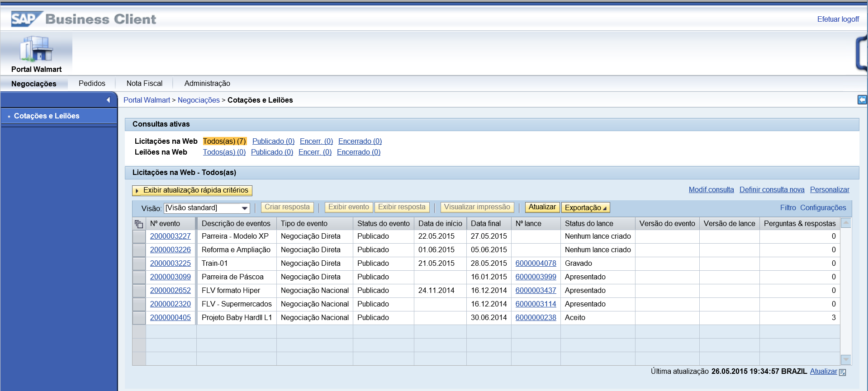The height and width of the screenshot is (391, 868).
Task: Expand the Exportação menu button
Action: pos(585,207)
